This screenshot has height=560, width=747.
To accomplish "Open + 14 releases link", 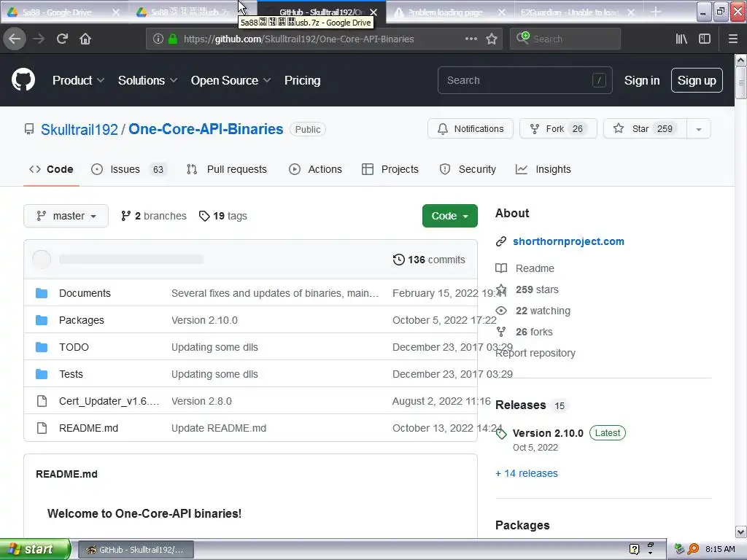I will (527, 473).
